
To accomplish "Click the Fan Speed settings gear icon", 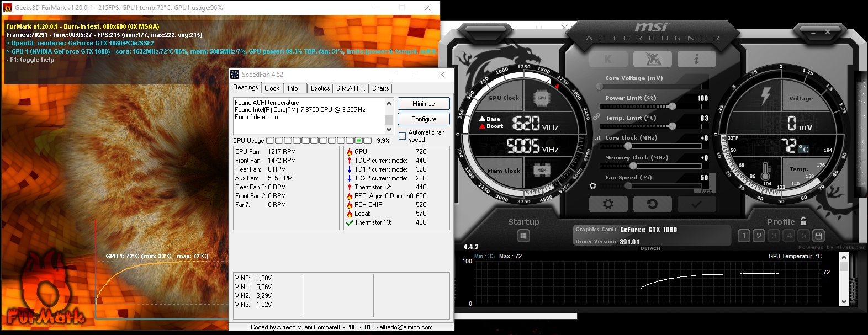I will pos(593,186).
